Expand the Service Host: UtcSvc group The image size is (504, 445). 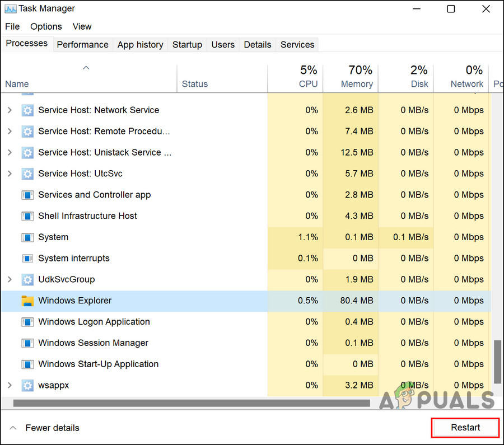coord(10,174)
